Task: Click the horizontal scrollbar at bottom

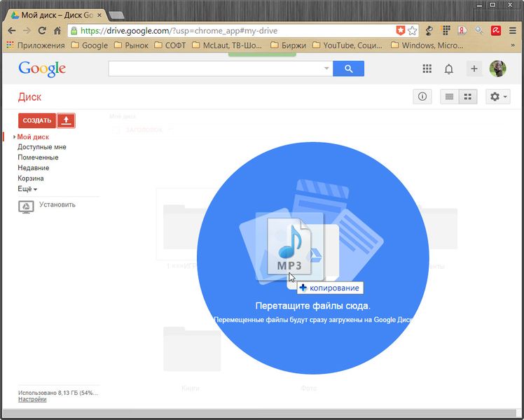Action: pyautogui.click(x=259, y=413)
